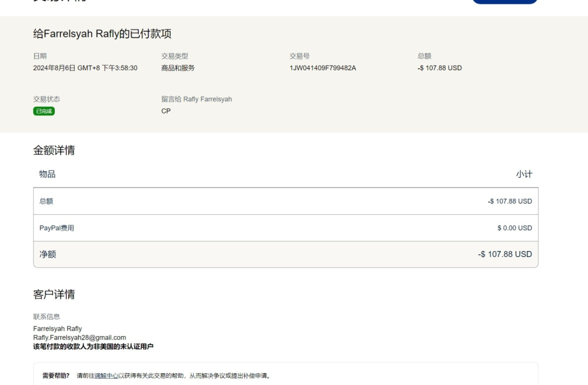Click the dark blue button at top right
This screenshot has height=385, width=588.
click(x=504, y=2)
